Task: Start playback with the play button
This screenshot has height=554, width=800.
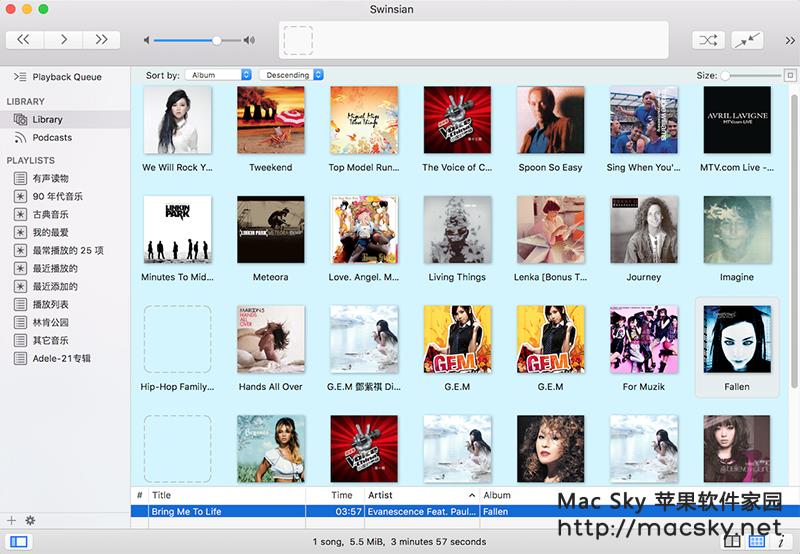Action: pos(63,40)
